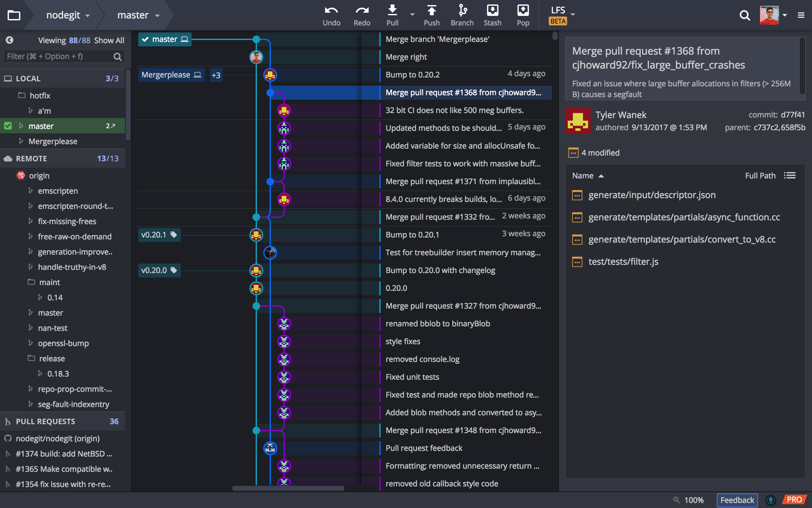The image size is (812, 508).
Task: Click Show All link in sidebar
Action: pyautogui.click(x=109, y=40)
